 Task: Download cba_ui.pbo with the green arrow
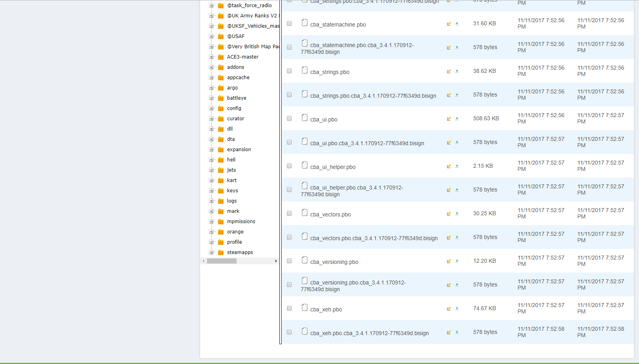coord(457,119)
